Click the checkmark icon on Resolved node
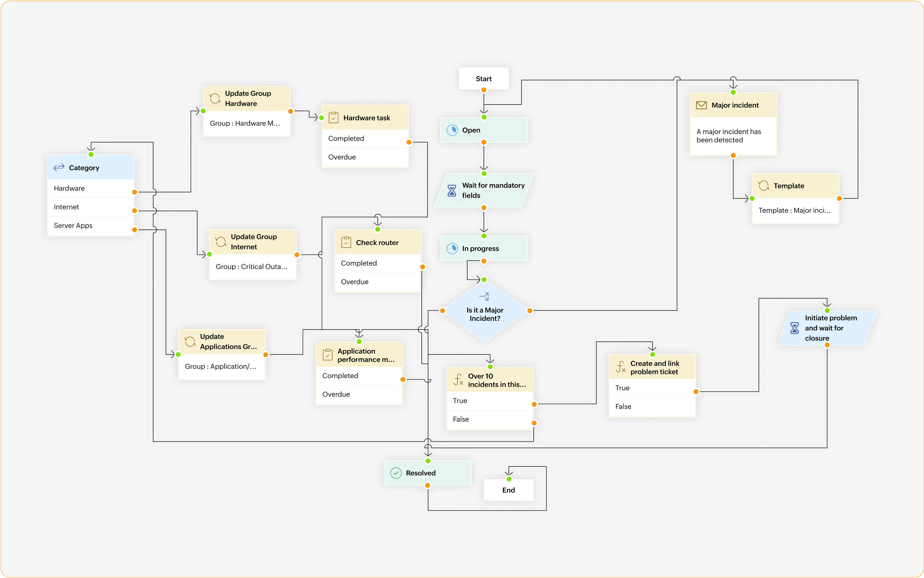924x578 pixels. tap(396, 473)
